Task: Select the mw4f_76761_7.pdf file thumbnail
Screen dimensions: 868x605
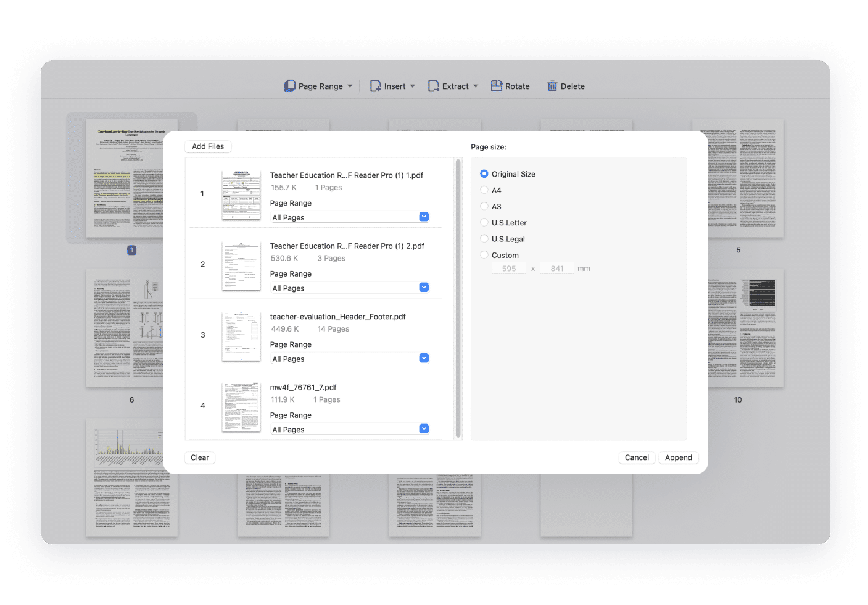Action: coord(241,406)
